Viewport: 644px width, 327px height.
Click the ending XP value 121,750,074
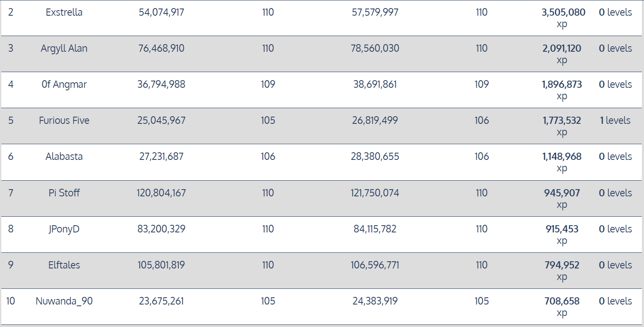[375, 193]
